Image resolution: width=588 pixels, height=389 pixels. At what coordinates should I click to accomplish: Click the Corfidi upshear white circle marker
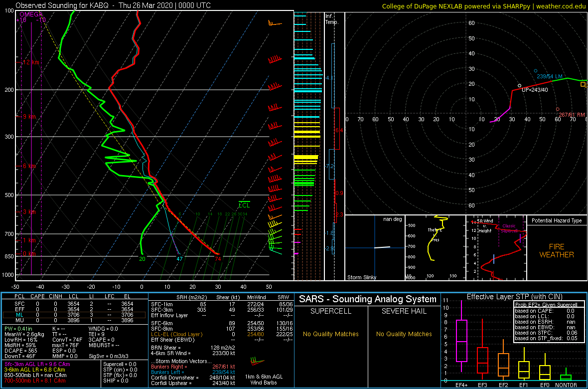[x=519, y=86]
